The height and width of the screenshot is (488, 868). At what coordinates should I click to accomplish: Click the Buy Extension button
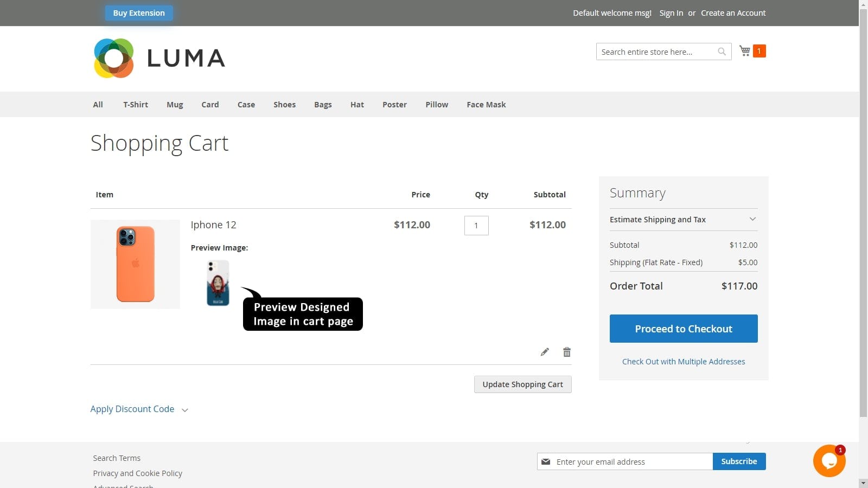[x=139, y=13]
